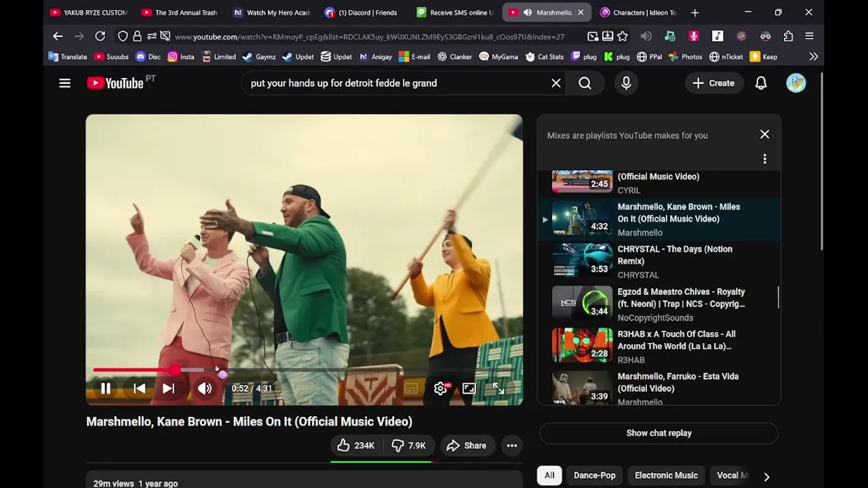Open the YouTube hamburger guide menu
The height and width of the screenshot is (488, 868).
point(64,83)
